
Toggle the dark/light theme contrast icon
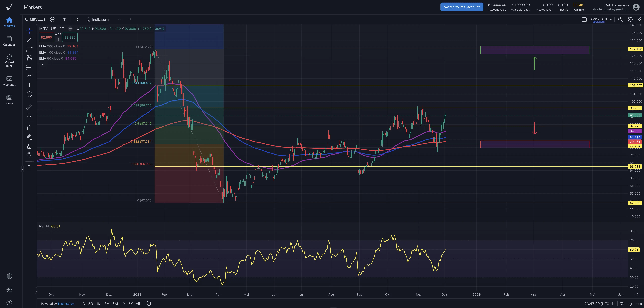(x=9, y=276)
